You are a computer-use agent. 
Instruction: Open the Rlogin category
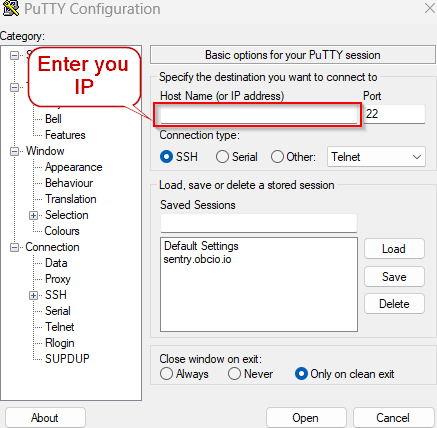point(60,343)
